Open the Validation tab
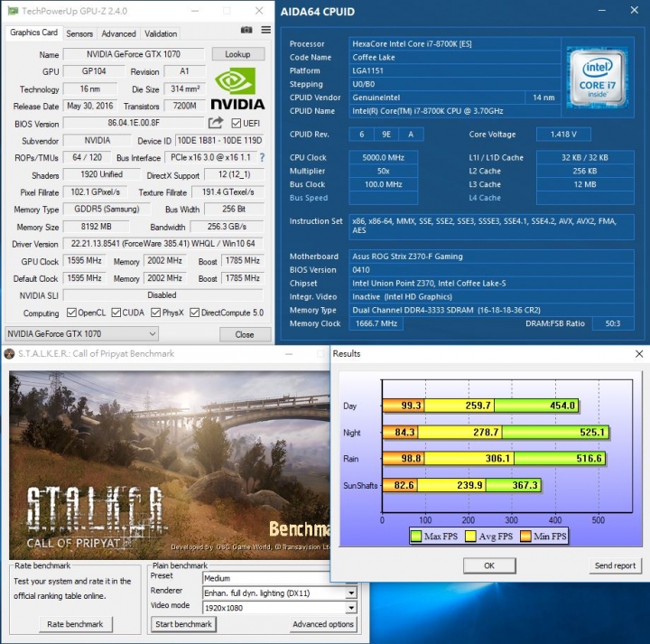This screenshot has height=644, width=650. click(161, 33)
